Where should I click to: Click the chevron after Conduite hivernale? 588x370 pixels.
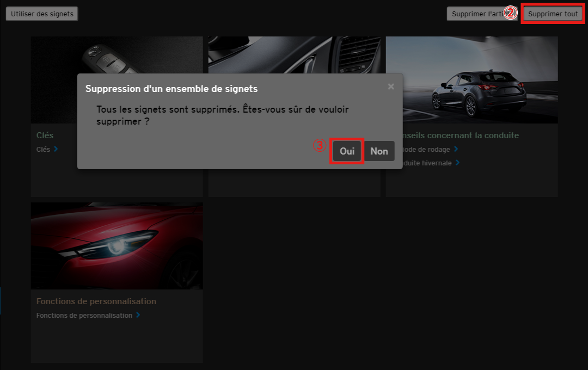click(458, 163)
